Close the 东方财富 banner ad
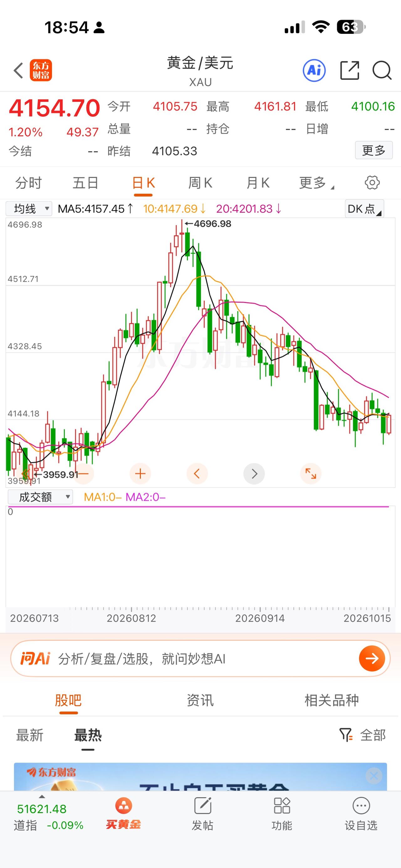The height and width of the screenshot is (868, 401). (374, 776)
